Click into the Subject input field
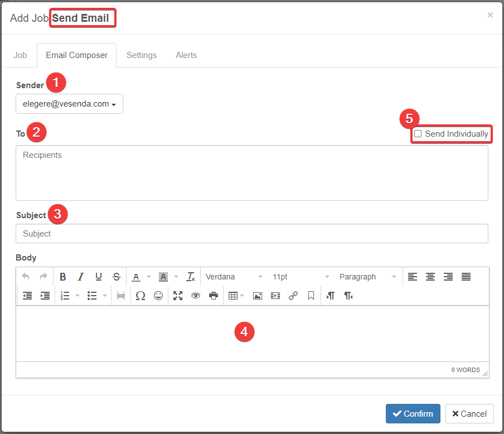 click(251, 234)
